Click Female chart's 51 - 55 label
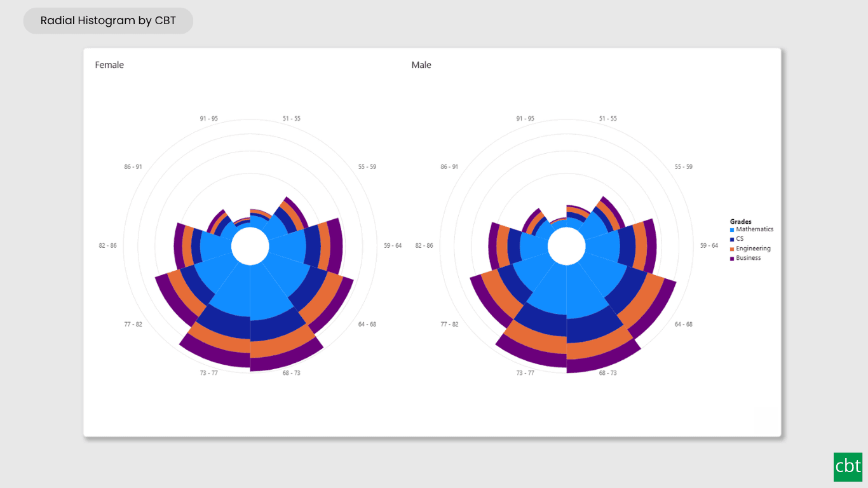868x488 pixels. [292, 119]
